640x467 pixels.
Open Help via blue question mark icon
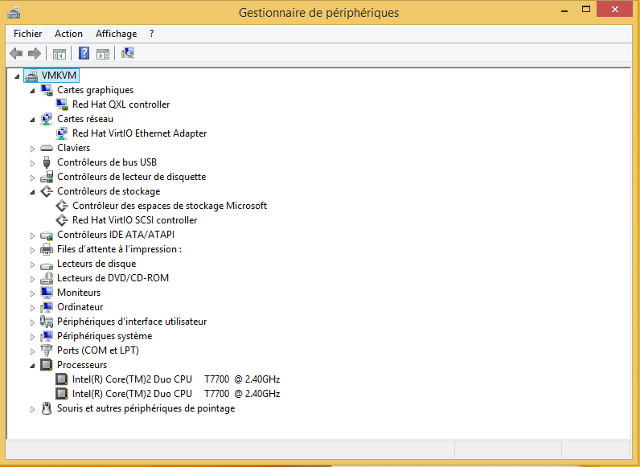click(84, 53)
